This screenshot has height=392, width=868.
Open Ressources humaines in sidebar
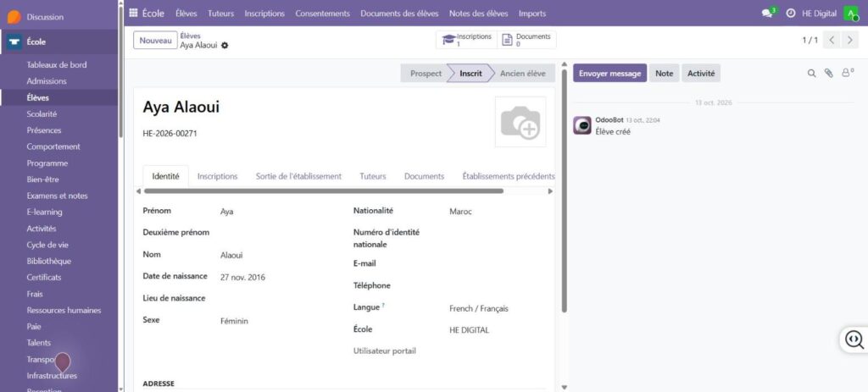pyautogui.click(x=64, y=310)
